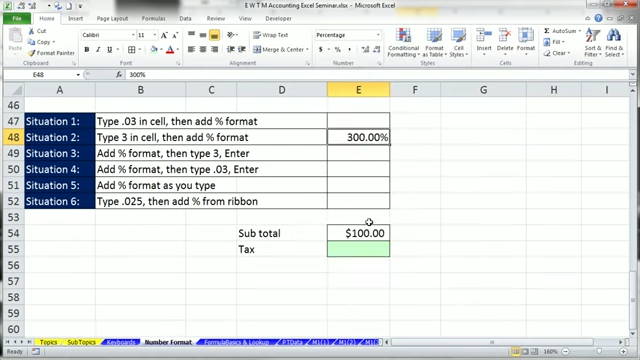Apply Fill Color paint bucket
The height and width of the screenshot is (360, 640).
click(x=153, y=49)
